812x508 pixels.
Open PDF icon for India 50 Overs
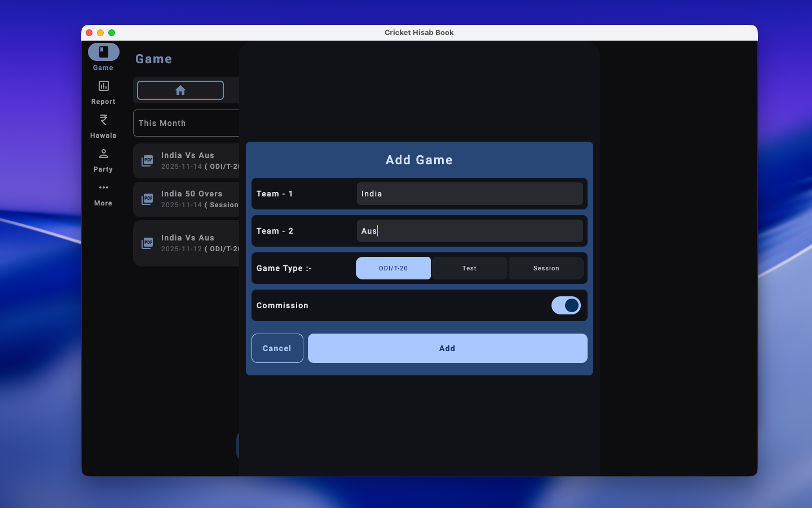tap(147, 199)
